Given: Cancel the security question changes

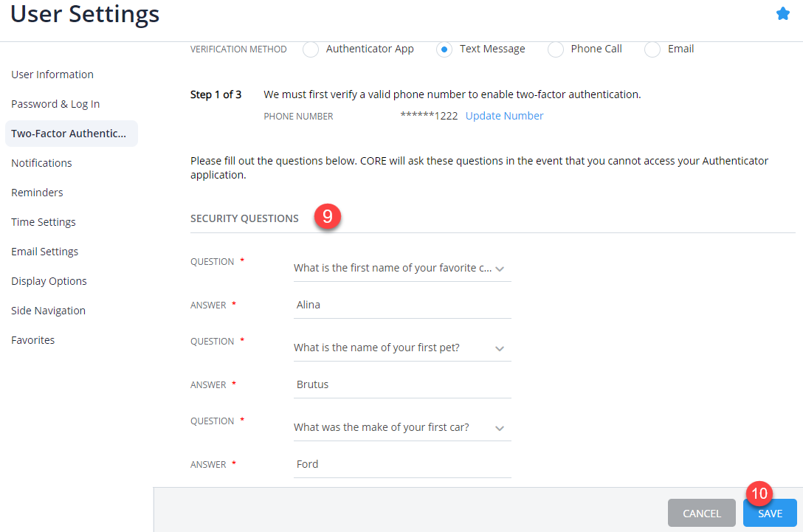Looking at the screenshot, I should (701, 513).
